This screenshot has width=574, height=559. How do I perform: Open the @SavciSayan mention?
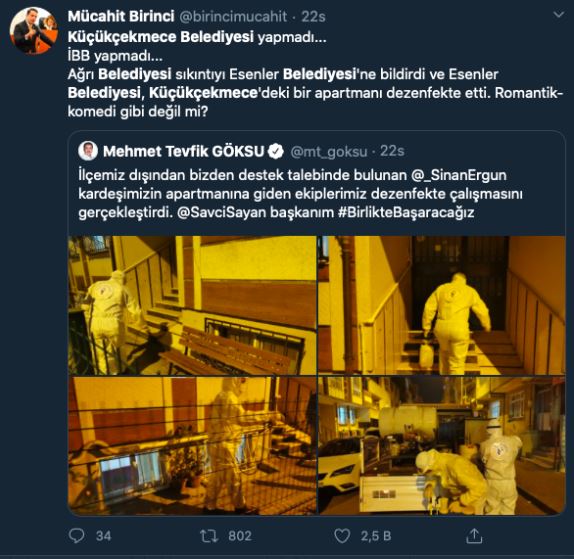tap(221, 212)
